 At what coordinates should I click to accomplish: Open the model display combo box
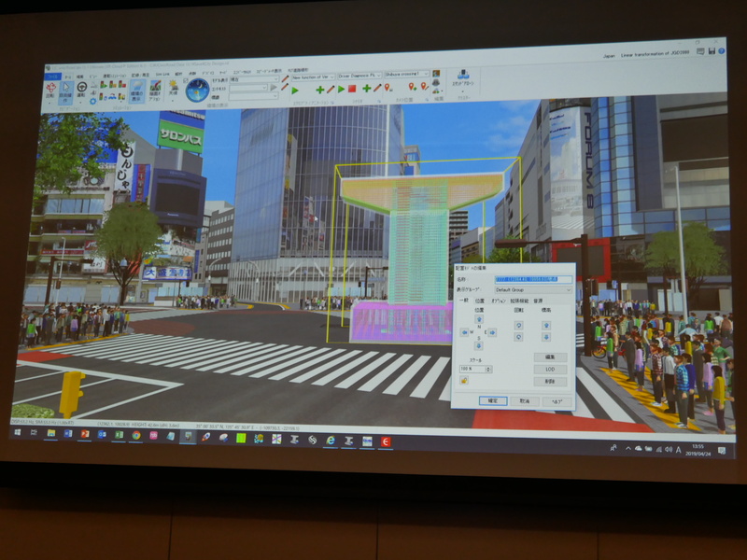pyautogui.click(x=254, y=79)
